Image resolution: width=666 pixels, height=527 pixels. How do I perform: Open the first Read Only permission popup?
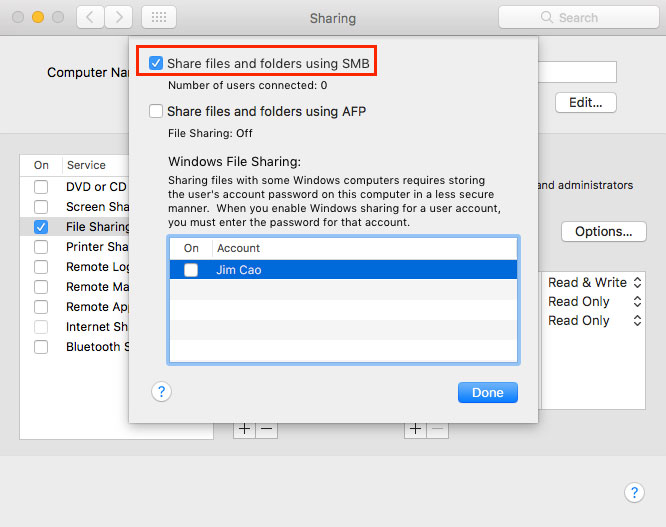pyautogui.click(x=594, y=302)
